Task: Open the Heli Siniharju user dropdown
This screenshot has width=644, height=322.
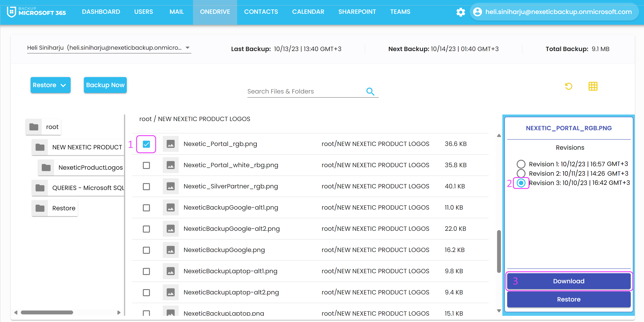Action: coord(109,48)
